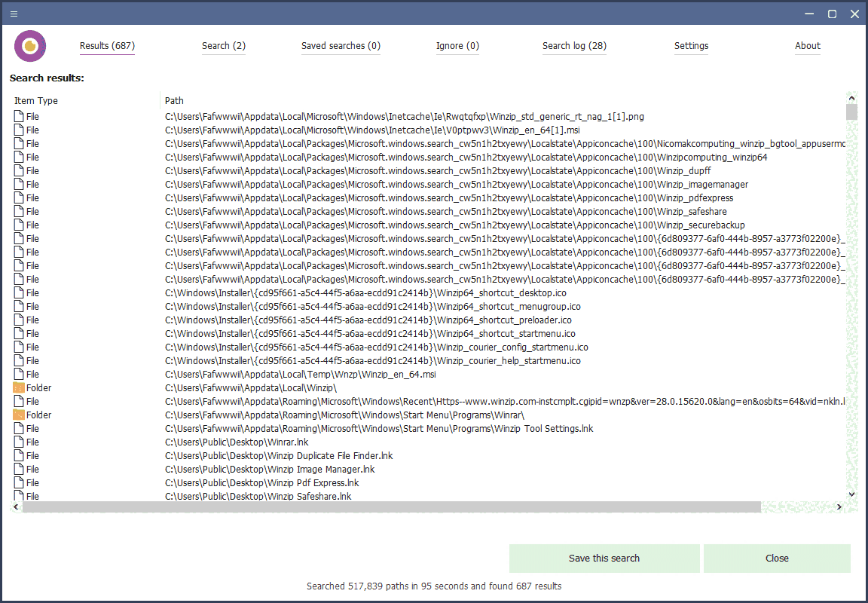Click the file icon on the first result row
This screenshot has height=603, width=868.
(x=17, y=116)
